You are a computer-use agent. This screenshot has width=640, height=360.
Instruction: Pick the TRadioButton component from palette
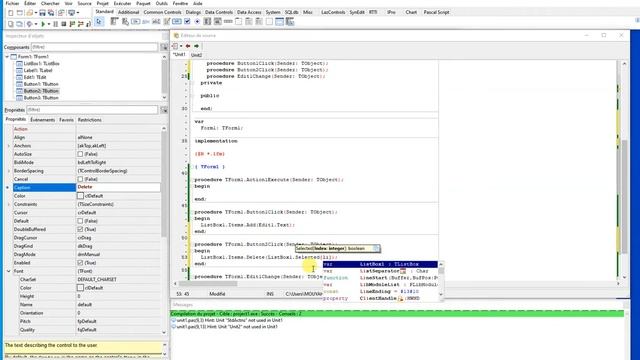click(x=197, y=21)
